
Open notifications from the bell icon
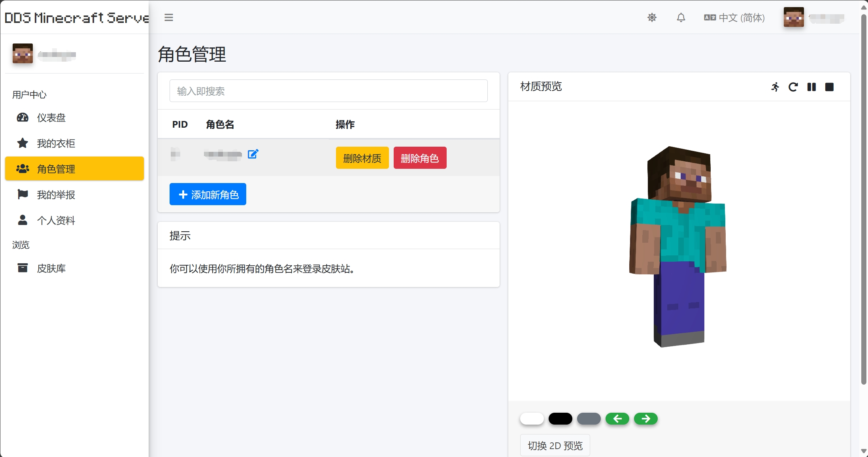[681, 17]
